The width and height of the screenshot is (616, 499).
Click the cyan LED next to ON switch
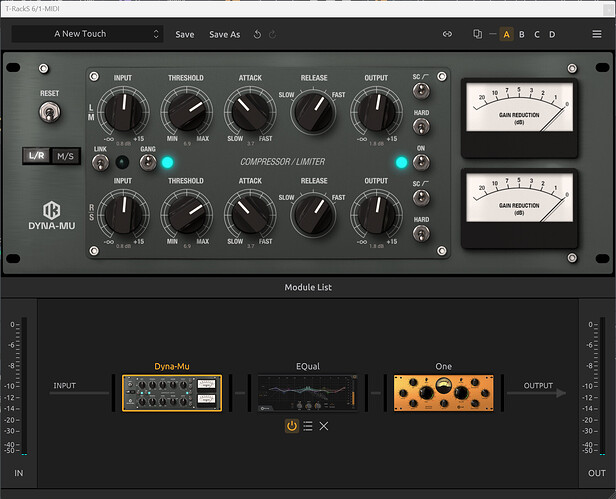coord(402,162)
